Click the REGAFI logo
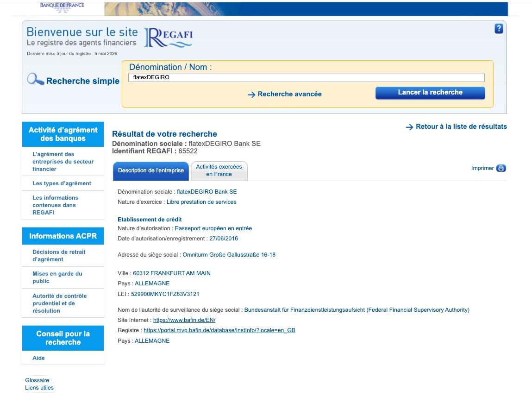Image resolution: width=532 pixels, height=397 pixels. pyautogui.click(x=169, y=38)
